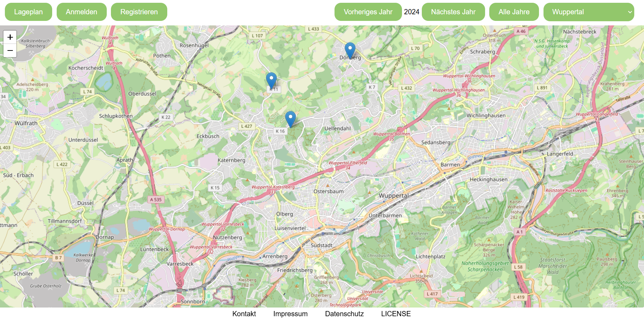Screen dimensions: 644x319
Task: Select the map marker near K 11
Action: 271,80
